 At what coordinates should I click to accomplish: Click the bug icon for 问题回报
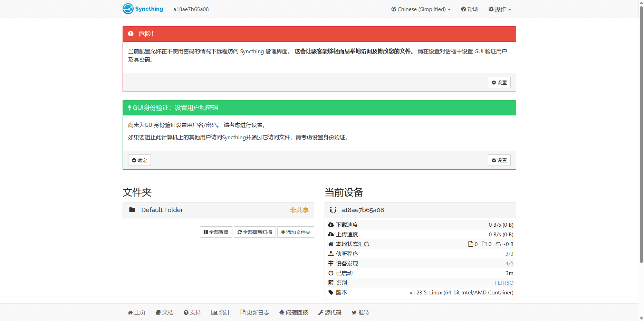(282, 312)
